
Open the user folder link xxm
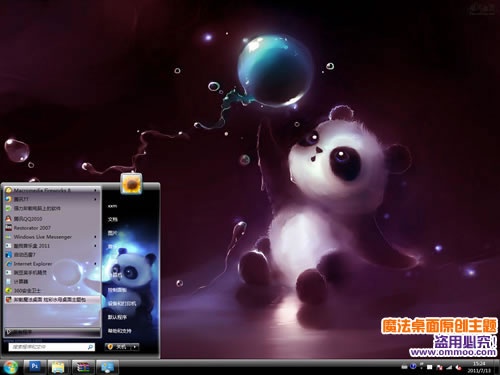coord(112,206)
